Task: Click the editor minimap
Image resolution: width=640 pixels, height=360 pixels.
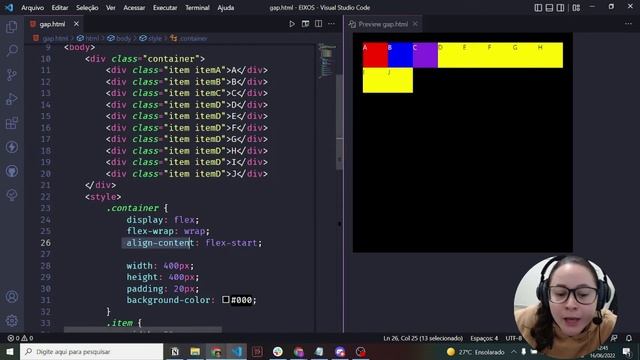Action: coord(327,60)
